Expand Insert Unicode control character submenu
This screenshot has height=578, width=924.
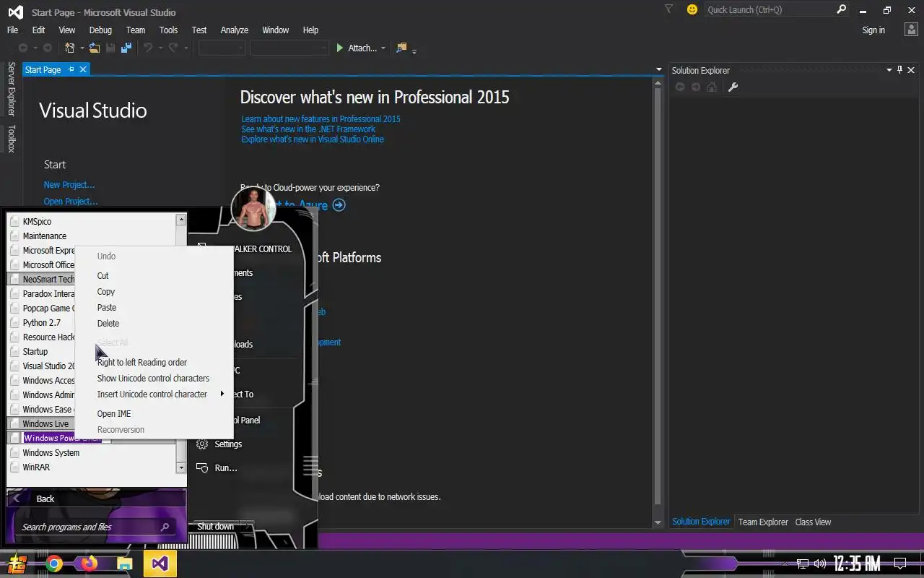222,394
